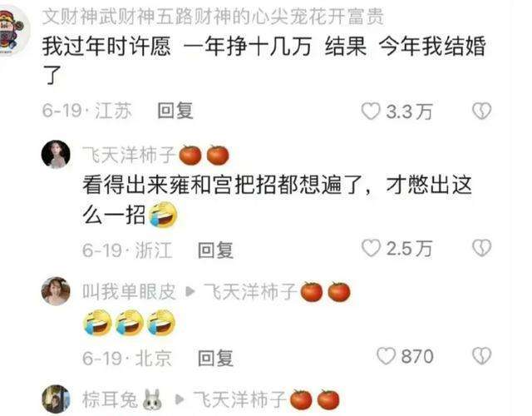The height and width of the screenshot is (416, 532).
Task: Like the 870-like comment from 北京
Action: coord(386,356)
